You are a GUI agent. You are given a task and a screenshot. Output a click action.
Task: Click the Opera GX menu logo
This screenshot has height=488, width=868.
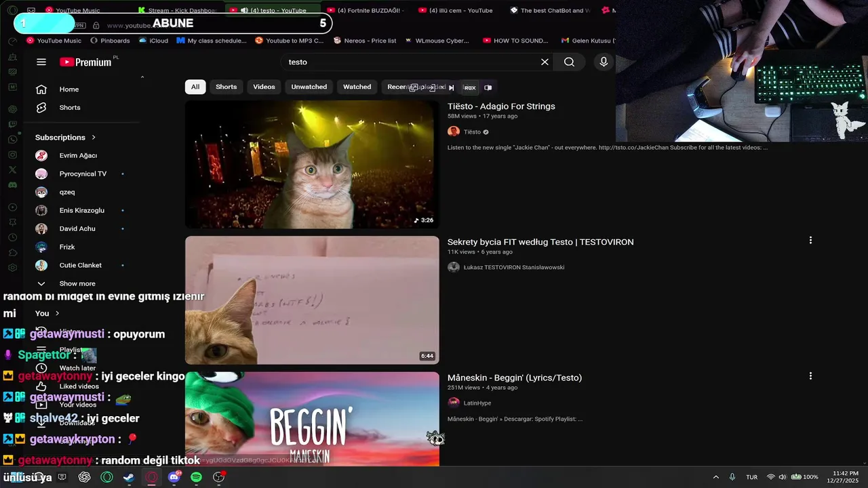pyautogui.click(x=12, y=10)
